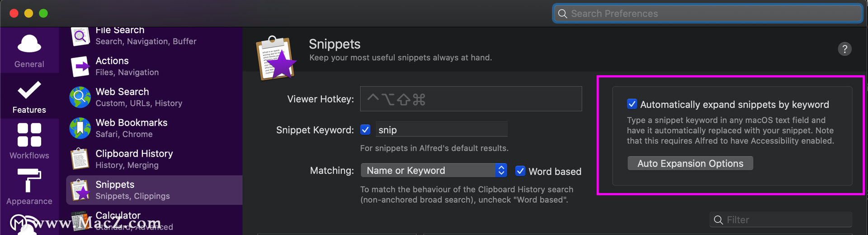Screen dimensions: 868x235
Task: Click the snippets Filter field
Action: (781, 220)
